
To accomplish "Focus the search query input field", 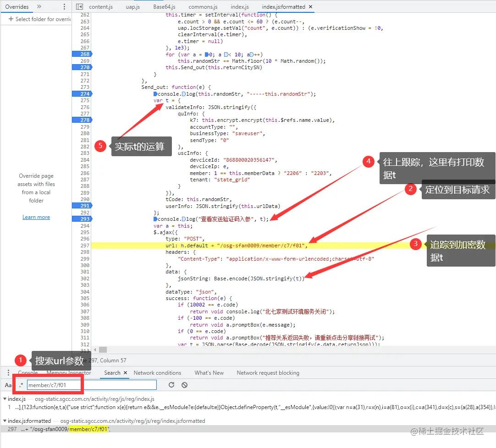I will coord(92,385).
